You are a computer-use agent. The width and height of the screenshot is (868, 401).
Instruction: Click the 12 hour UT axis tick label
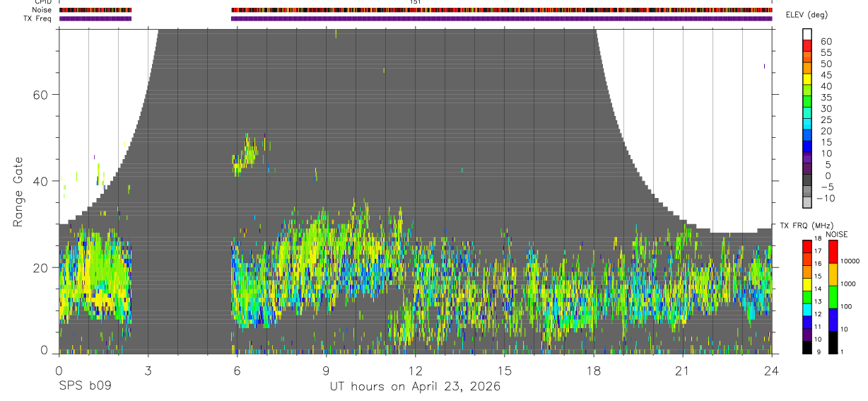tap(416, 370)
